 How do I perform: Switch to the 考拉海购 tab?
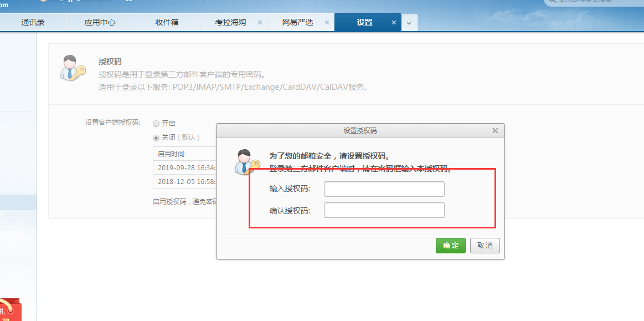tap(230, 23)
